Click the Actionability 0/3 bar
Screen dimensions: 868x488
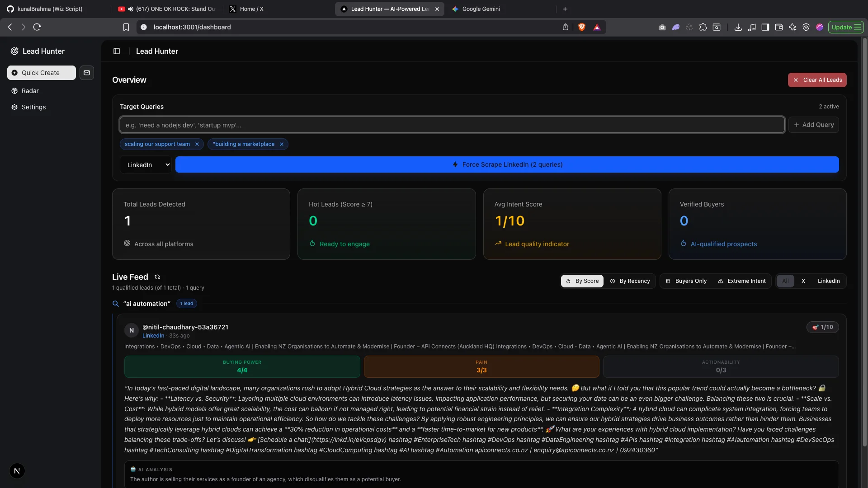coord(721,366)
